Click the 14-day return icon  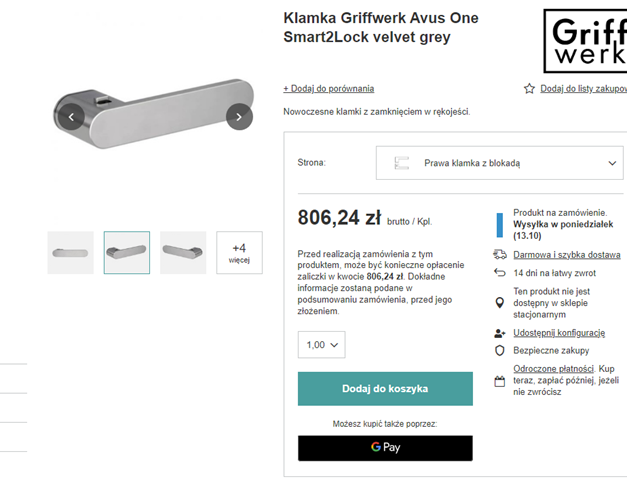[500, 272]
